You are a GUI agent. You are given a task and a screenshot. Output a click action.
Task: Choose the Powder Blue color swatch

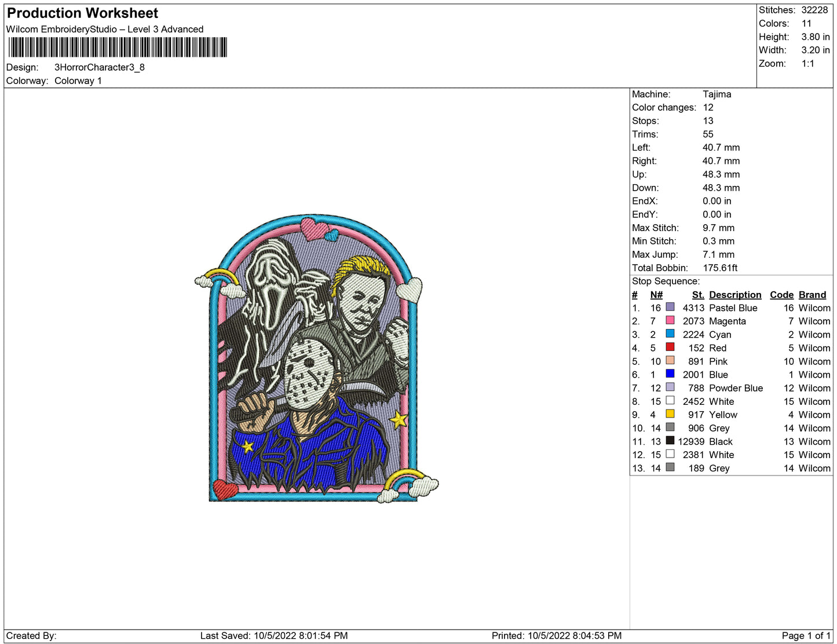670,387
